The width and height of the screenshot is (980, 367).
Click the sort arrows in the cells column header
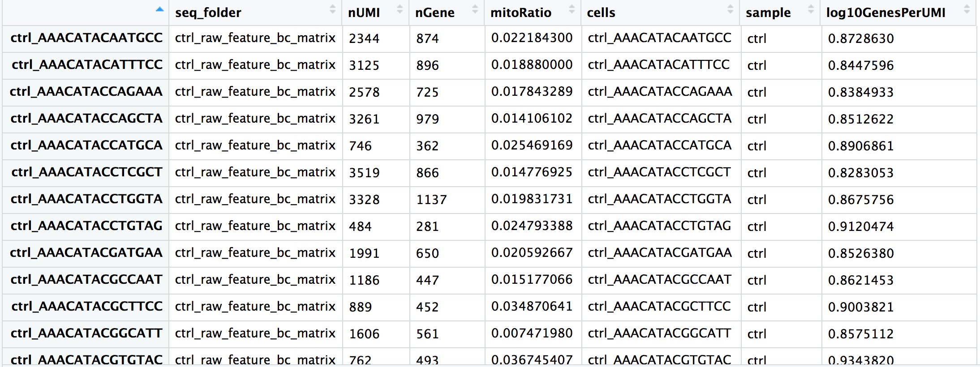point(730,9)
